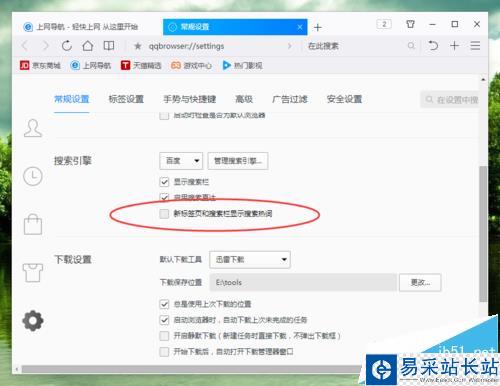
Task: Open the hamburger main menu
Action: (x=475, y=45)
